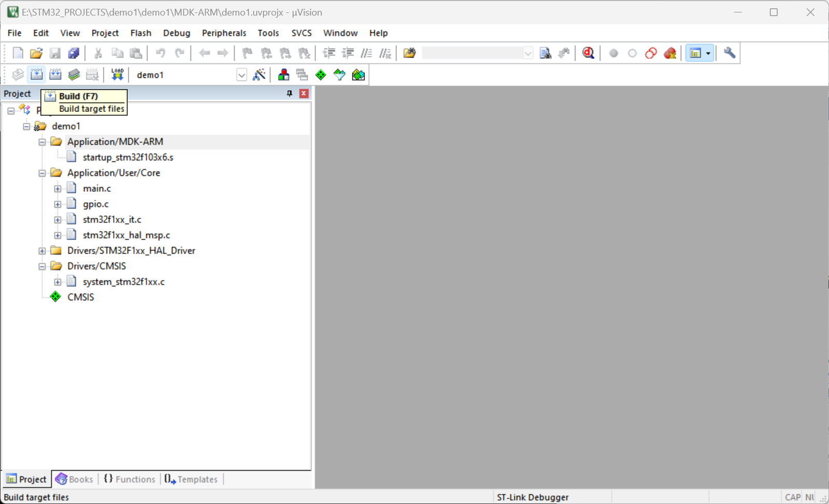Open the Debug menu
The width and height of the screenshot is (829, 504).
[176, 33]
